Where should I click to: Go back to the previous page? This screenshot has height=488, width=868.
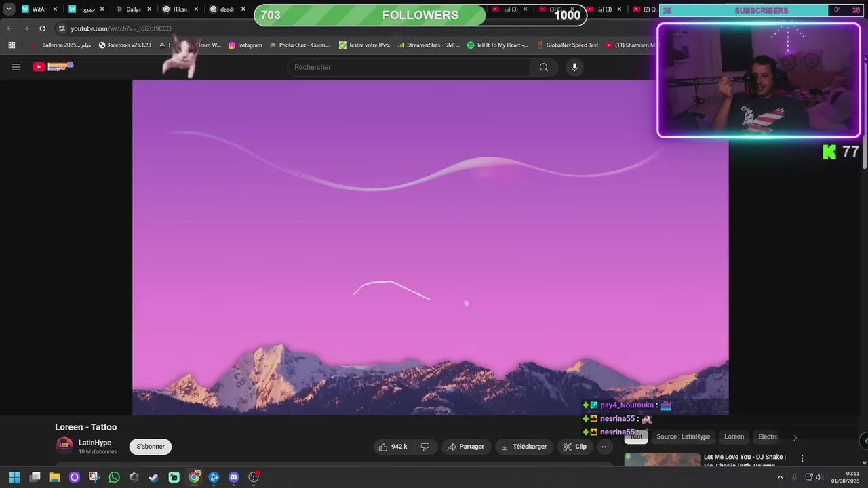pyautogui.click(x=9, y=28)
